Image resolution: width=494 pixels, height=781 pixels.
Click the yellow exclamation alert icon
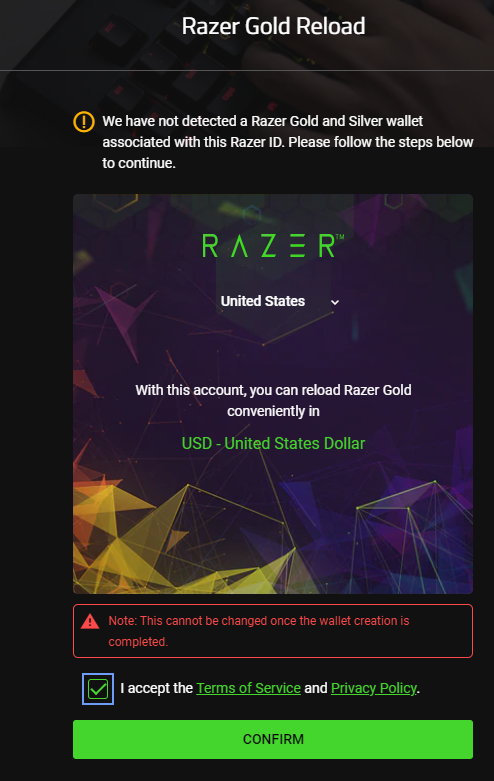tap(84, 122)
